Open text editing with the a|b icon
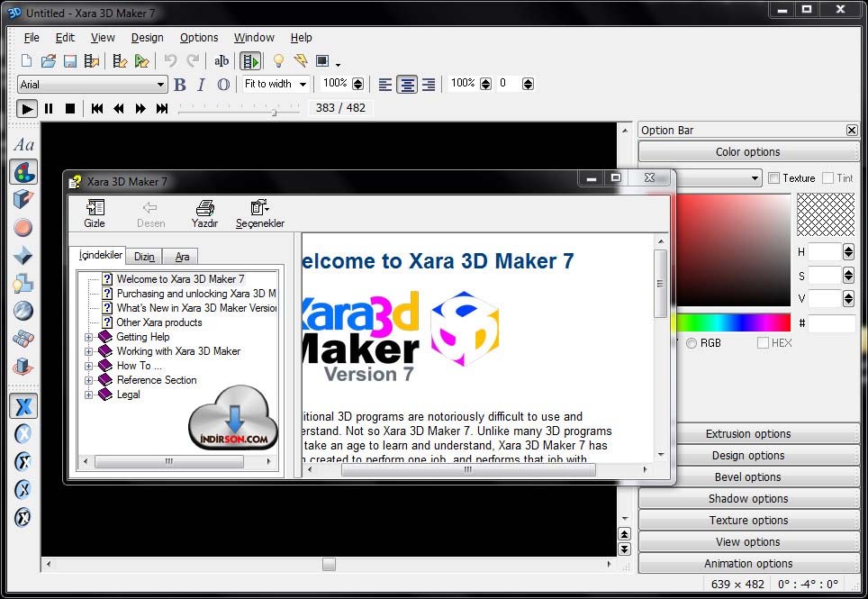 [222, 61]
